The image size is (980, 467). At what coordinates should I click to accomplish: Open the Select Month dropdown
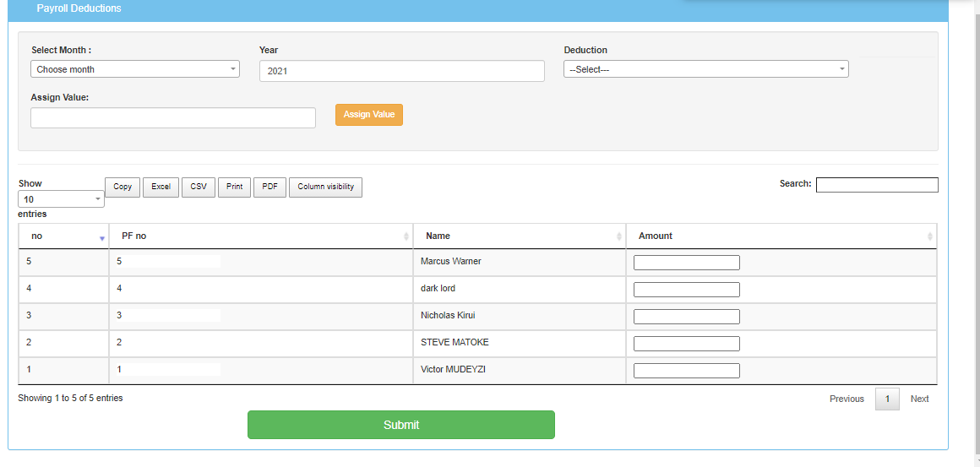(x=135, y=69)
